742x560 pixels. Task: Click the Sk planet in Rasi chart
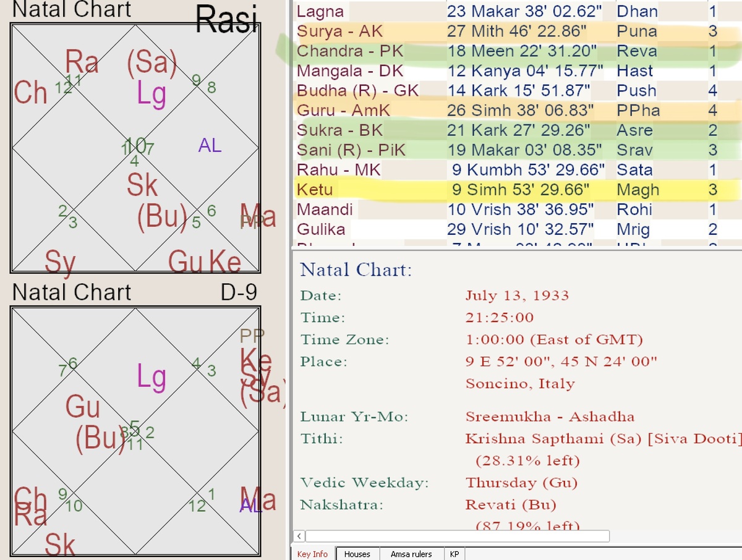pos(142,185)
